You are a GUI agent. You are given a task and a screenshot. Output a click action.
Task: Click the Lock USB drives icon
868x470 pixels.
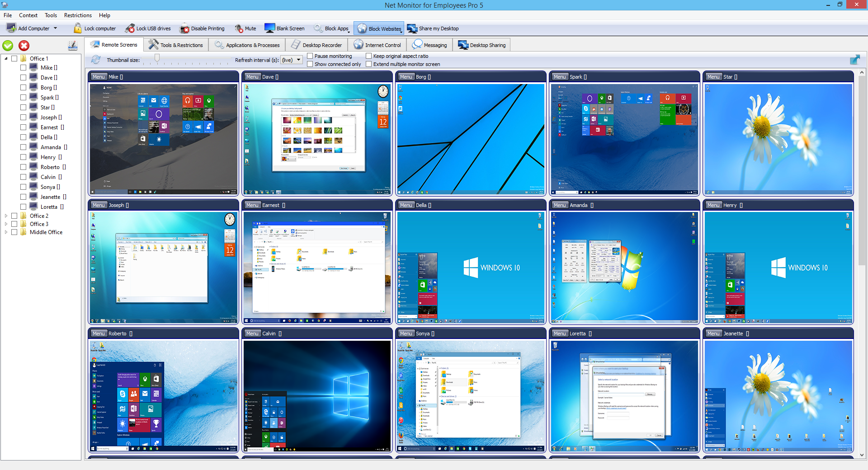click(x=130, y=28)
